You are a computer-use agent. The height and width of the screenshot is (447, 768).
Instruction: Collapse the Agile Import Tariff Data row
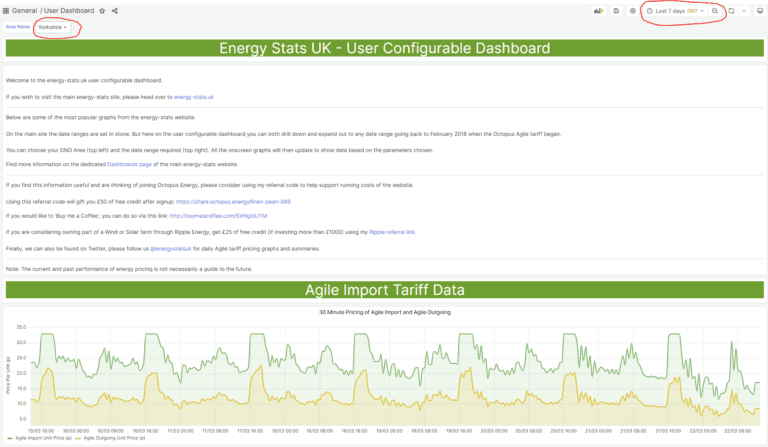click(x=384, y=290)
